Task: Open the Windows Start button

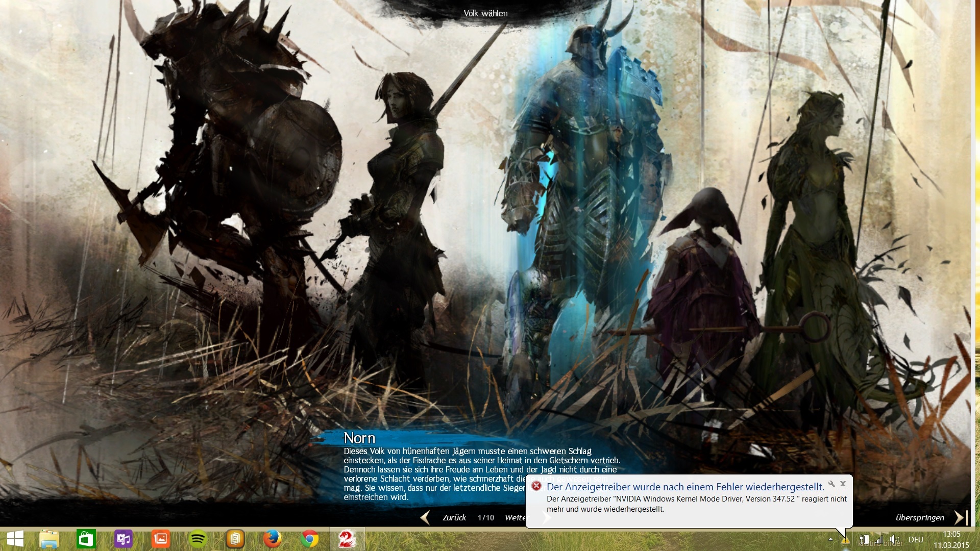Action: click(15, 539)
